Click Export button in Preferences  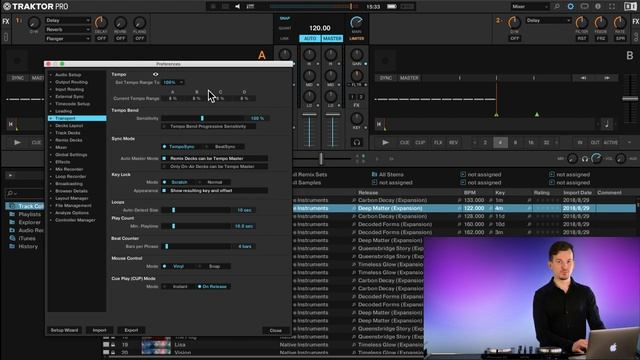tap(131, 330)
